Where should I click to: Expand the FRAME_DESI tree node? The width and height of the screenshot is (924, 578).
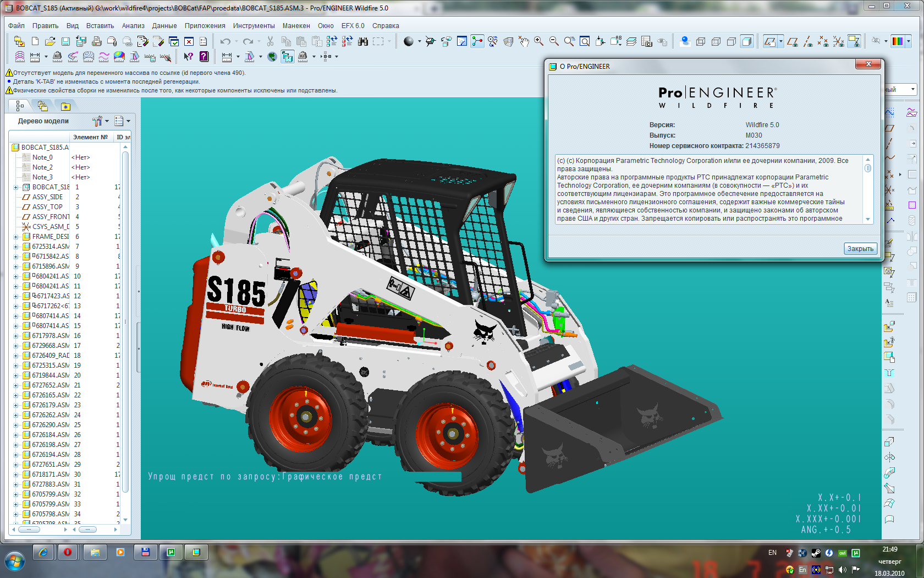click(x=16, y=237)
